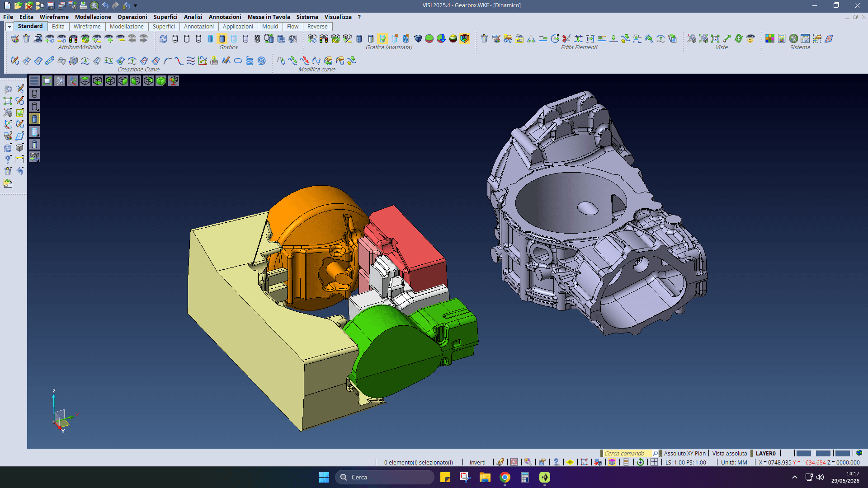
Task: Click the zoom fit icon in viewport toolbar
Action: (x=47, y=81)
